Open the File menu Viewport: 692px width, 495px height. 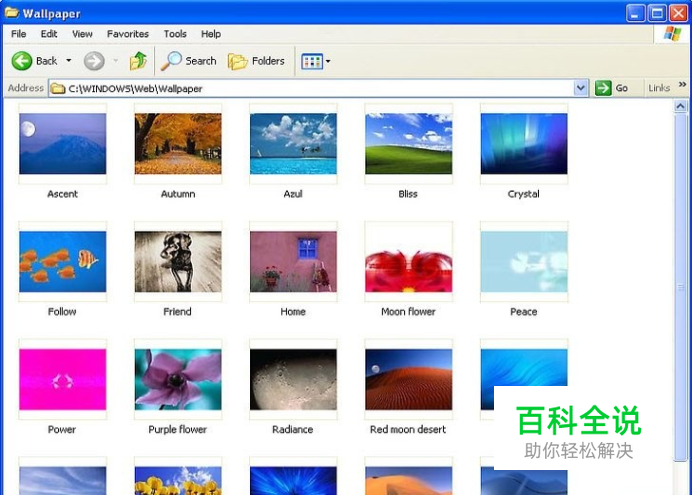click(19, 34)
